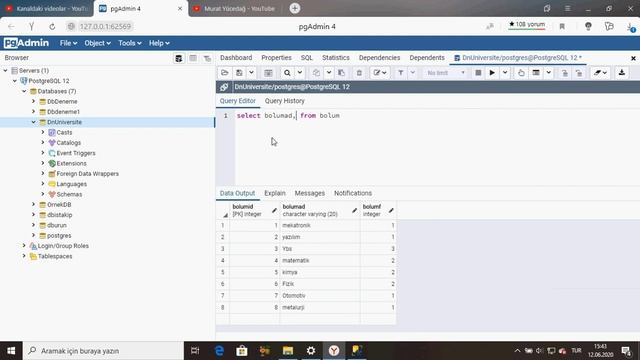640x360 pixels.
Task: Click the Open File toolbar icon
Action: click(224, 73)
